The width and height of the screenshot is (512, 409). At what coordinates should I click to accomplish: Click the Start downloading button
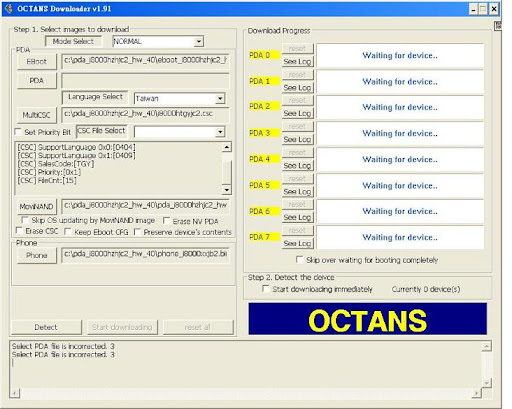(x=122, y=327)
